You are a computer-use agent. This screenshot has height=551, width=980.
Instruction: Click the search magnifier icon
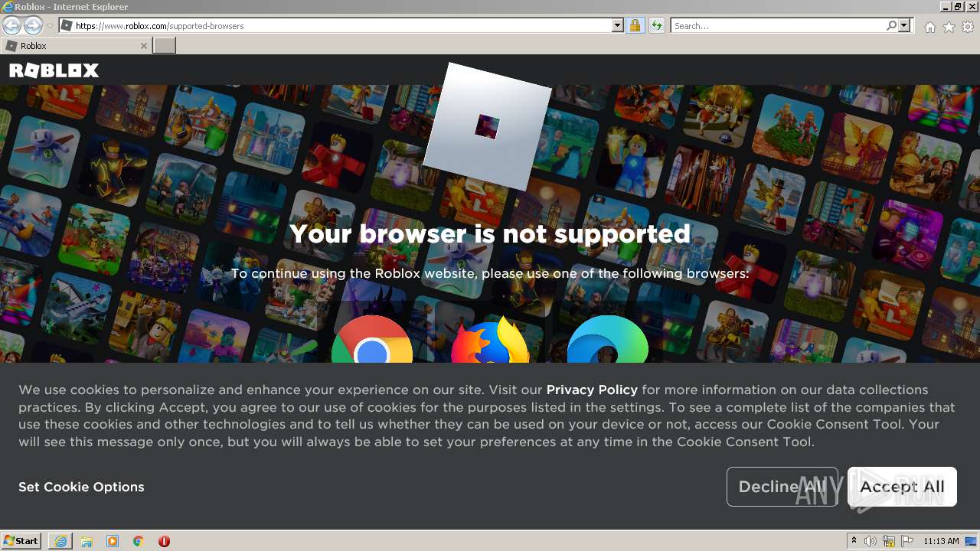(x=891, y=26)
